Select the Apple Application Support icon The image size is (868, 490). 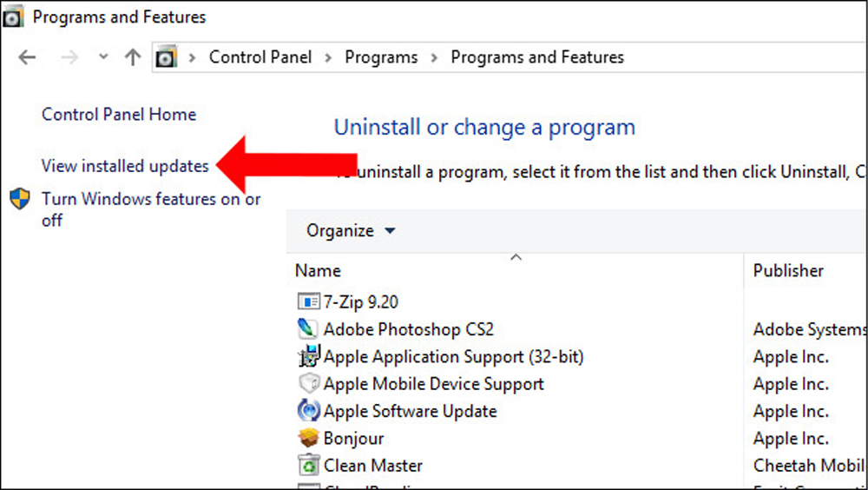pos(308,356)
